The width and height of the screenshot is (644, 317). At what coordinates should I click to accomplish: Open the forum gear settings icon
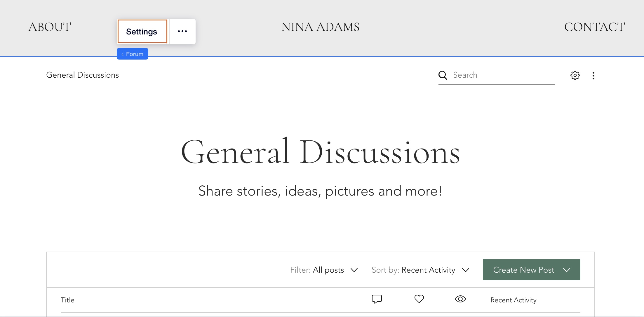[575, 75]
